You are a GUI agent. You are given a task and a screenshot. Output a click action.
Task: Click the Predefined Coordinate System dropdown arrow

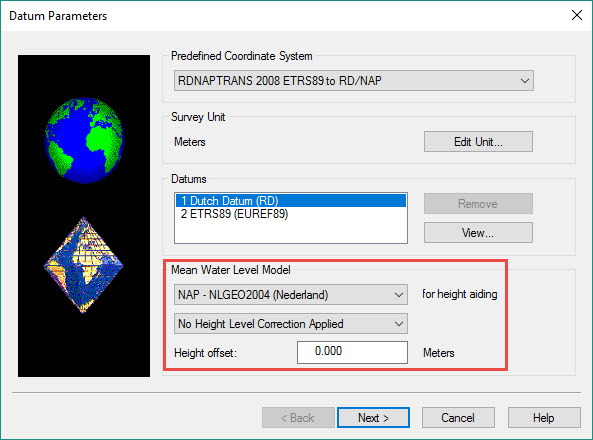click(525, 81)
